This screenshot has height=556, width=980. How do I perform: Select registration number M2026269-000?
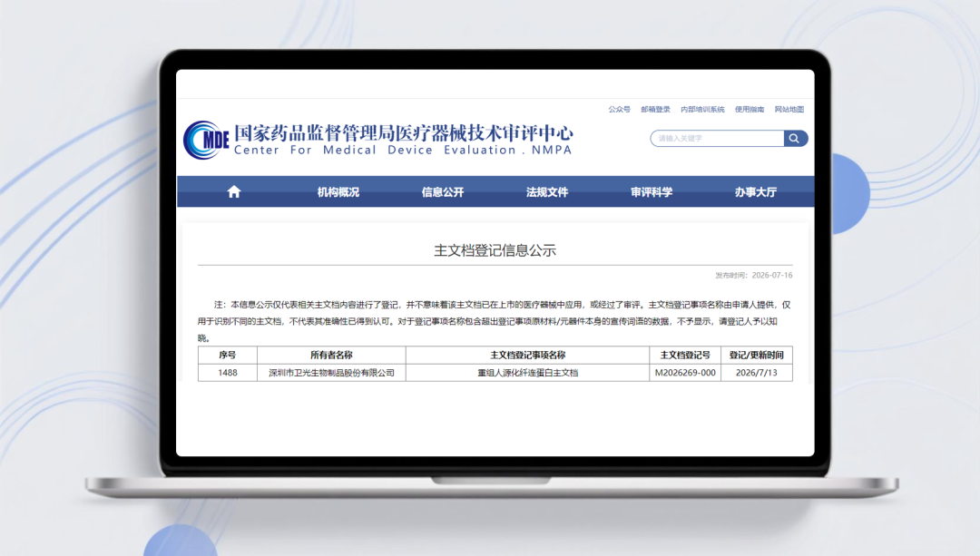pos(685,373)
